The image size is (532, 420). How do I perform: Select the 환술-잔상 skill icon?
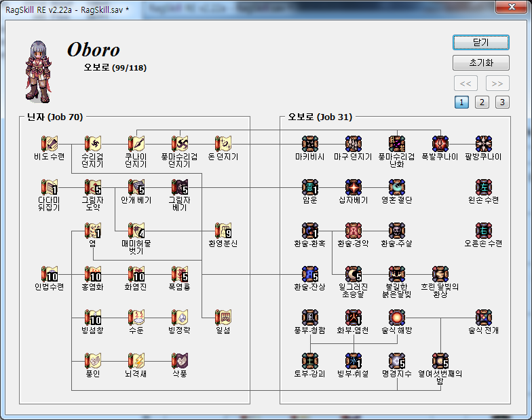pos(310,273)
